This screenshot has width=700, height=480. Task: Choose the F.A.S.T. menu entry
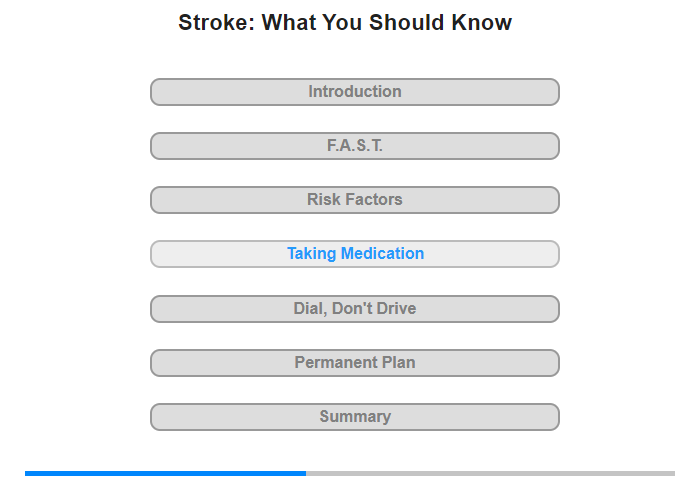tap(354, 146)
